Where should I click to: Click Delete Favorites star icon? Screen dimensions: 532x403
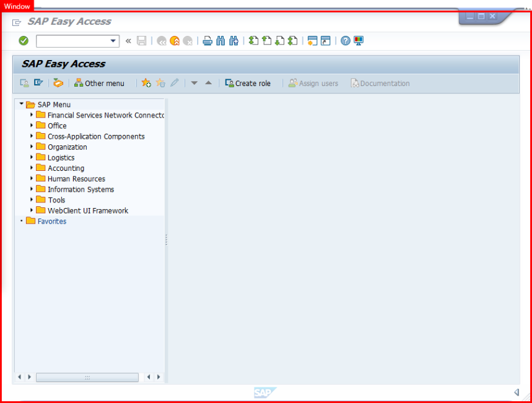(x=160, y=83)
